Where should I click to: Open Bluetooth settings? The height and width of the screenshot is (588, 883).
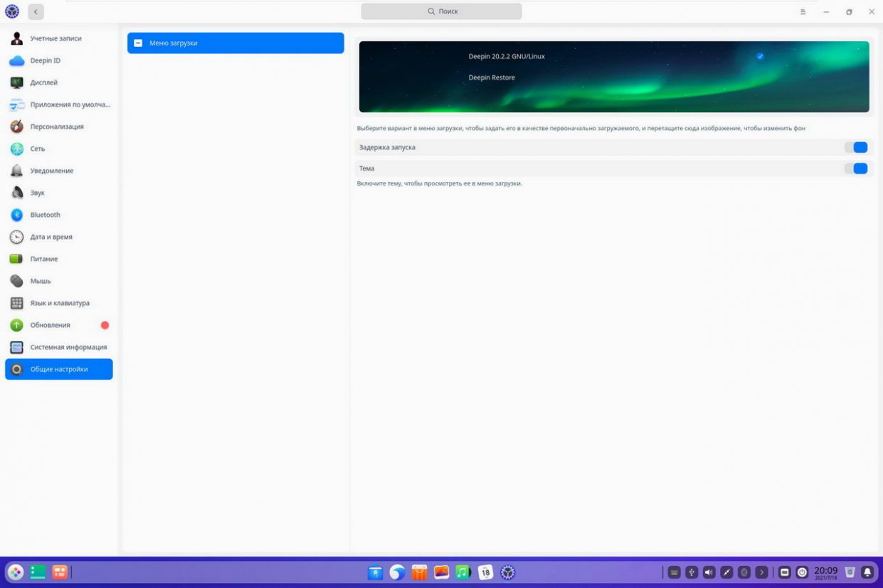[x=45, y=215]
